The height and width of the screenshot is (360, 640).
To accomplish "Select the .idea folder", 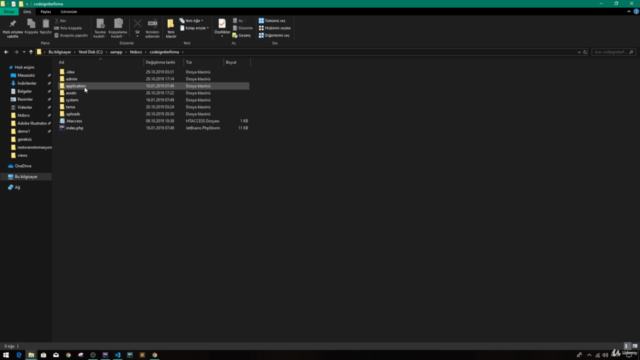I will pos(70,72).
